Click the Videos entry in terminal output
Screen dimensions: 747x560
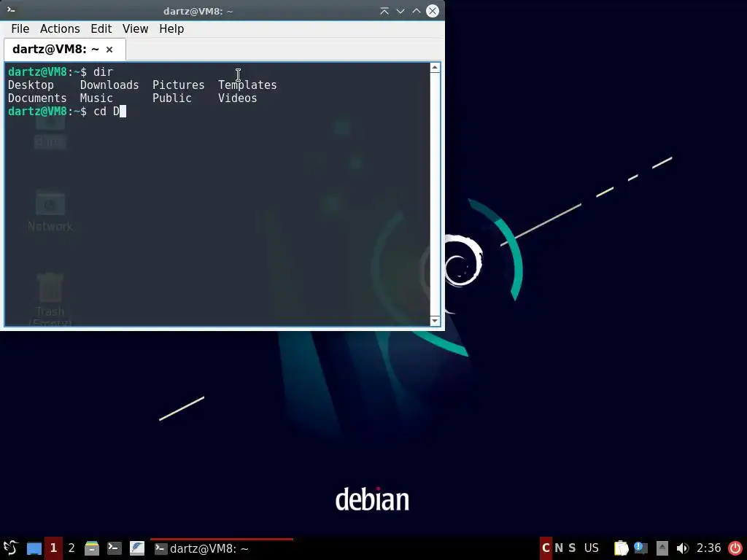[x=237, y=98]
